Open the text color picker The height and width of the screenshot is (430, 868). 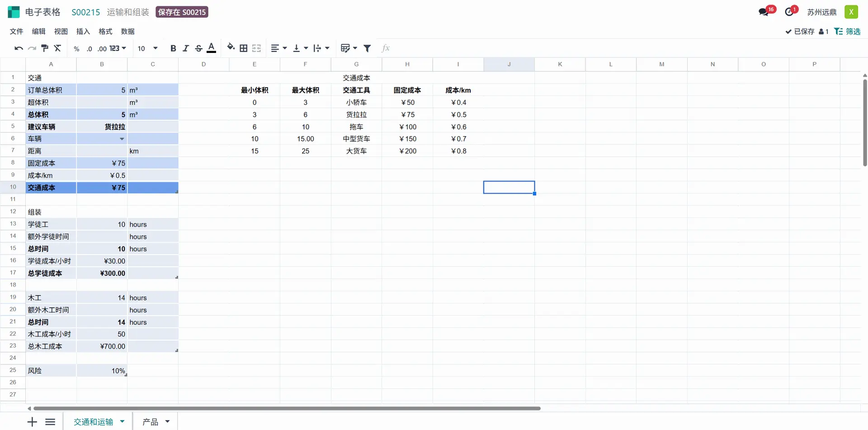tap(211, 48)
